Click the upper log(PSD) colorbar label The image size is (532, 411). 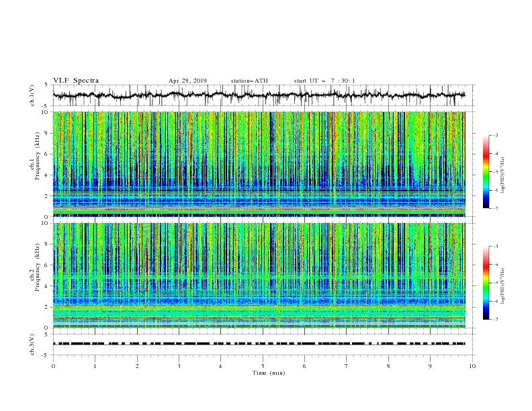point(503,175)
